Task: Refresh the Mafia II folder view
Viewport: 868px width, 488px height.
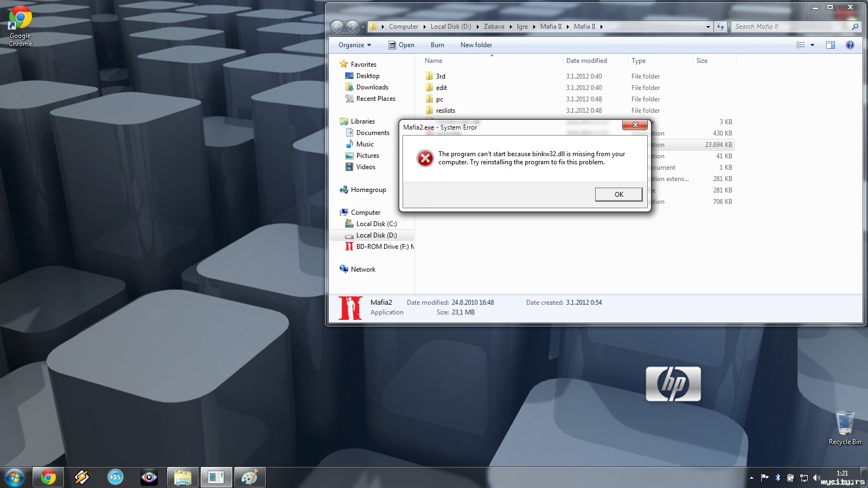Action: [x=720, y=27]
